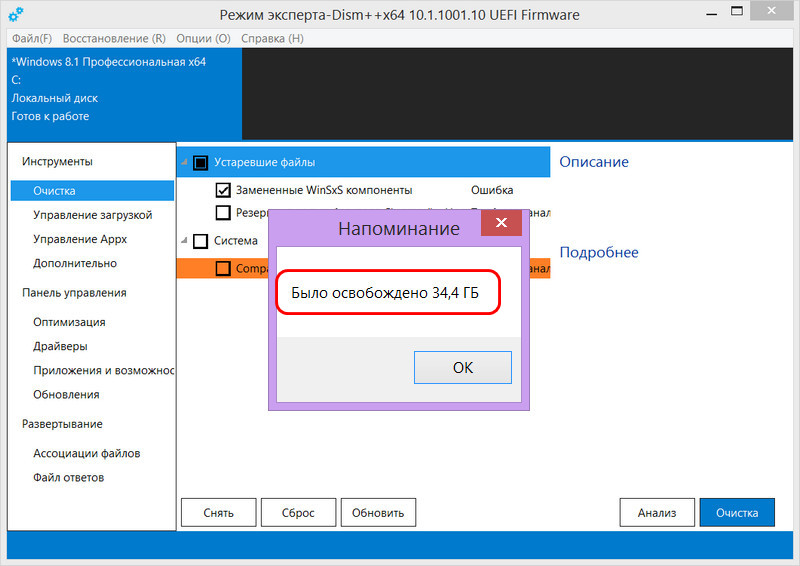Open the Восстановление (R) menu

pyautogui.click(x=114, y=39)
